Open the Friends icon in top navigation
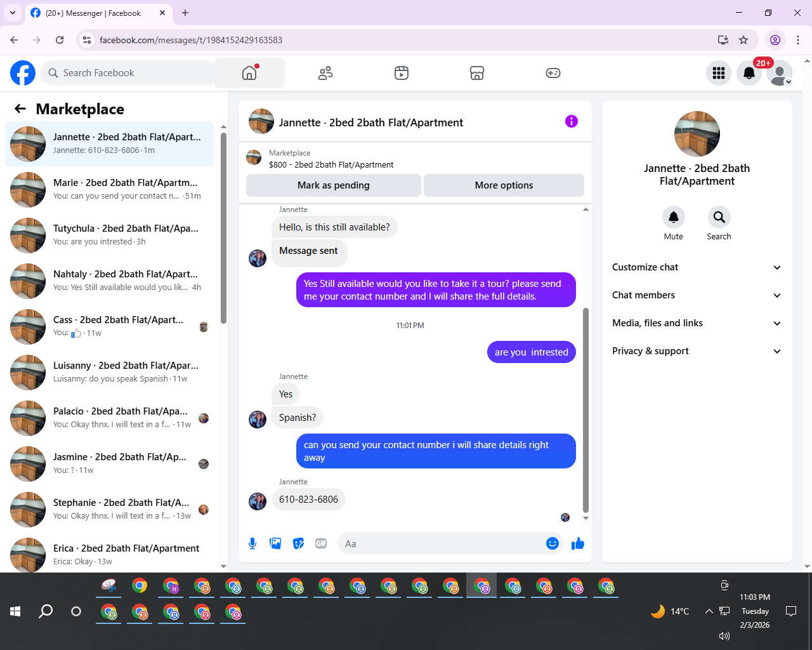Viewport: 812px width, 650px height. 325,73
